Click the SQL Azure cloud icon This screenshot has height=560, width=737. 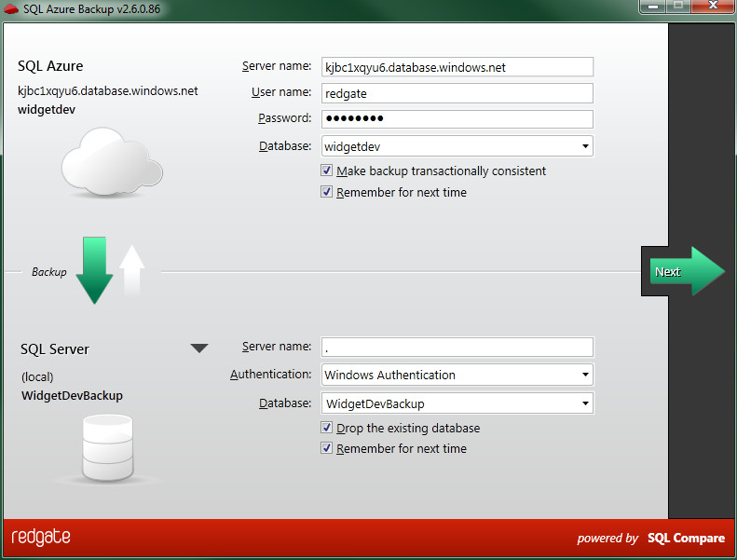(112, 161)
